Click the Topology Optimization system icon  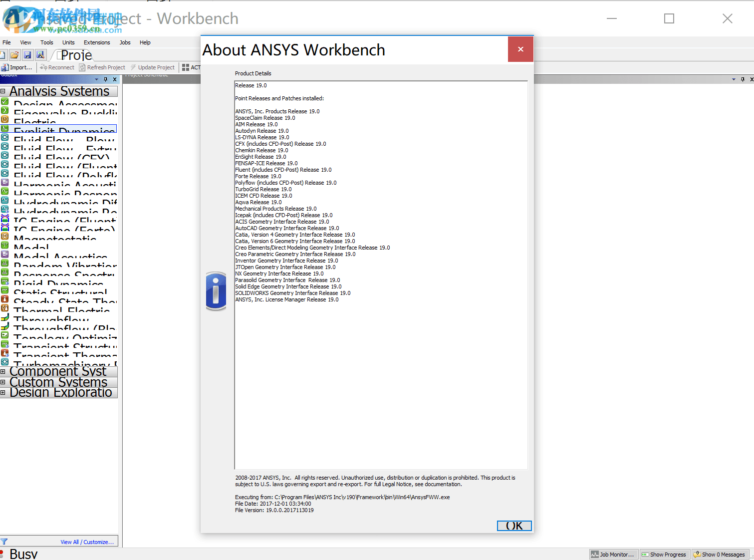coord(5,335)
